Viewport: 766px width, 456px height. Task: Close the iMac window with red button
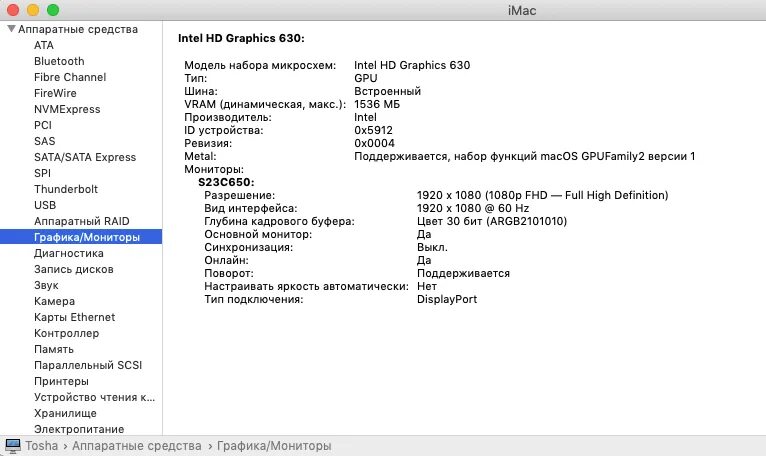[13, 10]
